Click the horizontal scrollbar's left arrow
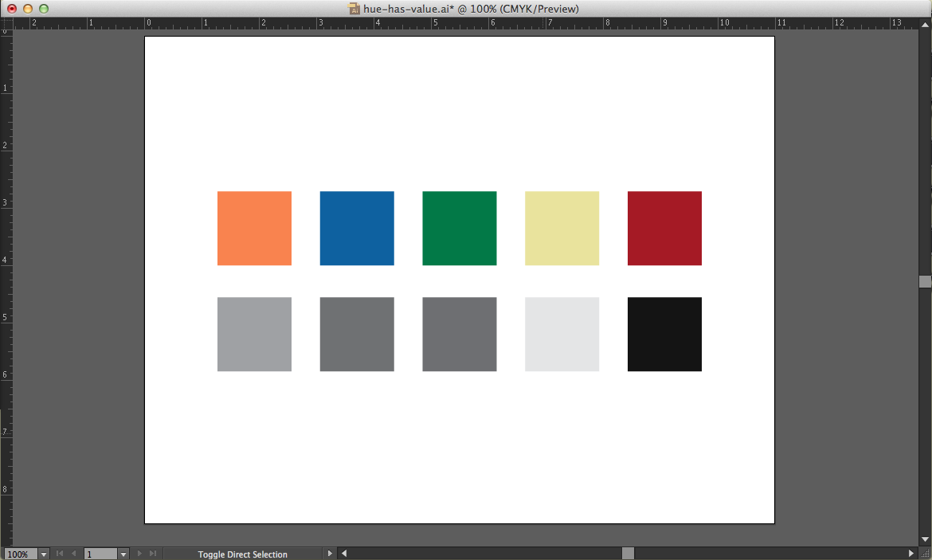The width and height of the screenshot is (932, 560). pyautogui.click(x=344, y=554)
